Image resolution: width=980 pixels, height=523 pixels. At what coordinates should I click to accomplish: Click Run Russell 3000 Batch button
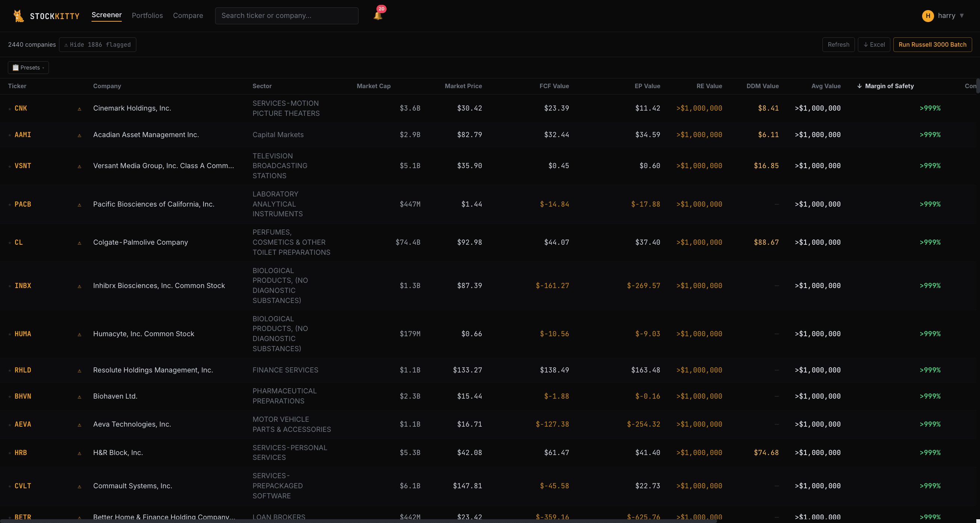pos(932,44)
